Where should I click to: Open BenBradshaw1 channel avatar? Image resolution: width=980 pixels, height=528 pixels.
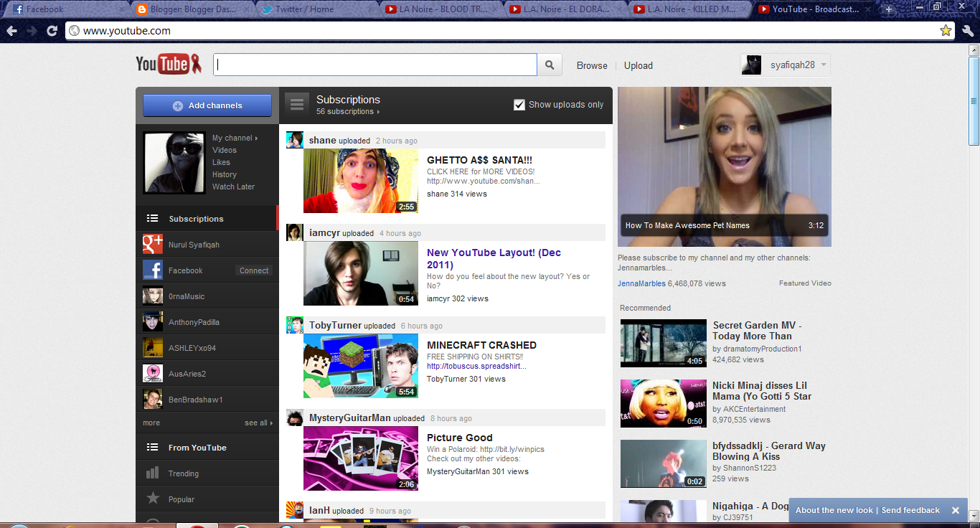pos(153,400)
